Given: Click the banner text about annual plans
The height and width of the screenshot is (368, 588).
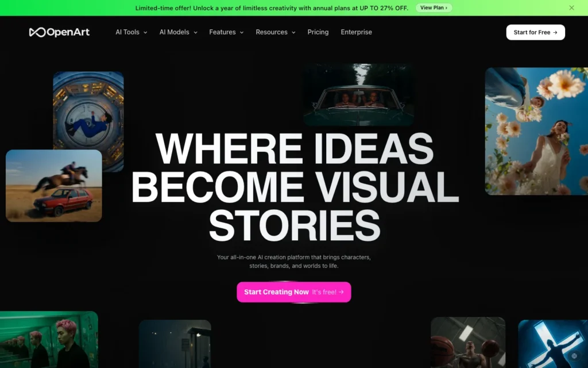Looking at the screenshot, I should (x=272, y=8).
